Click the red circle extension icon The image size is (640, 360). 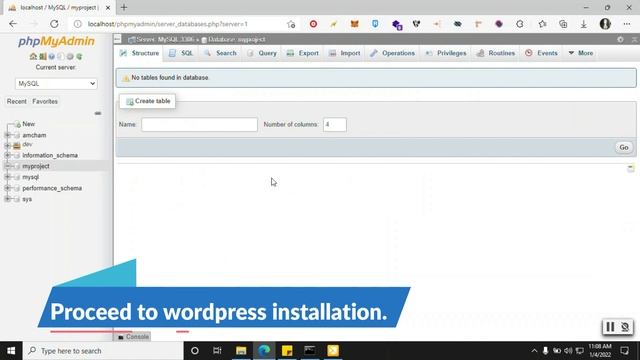coord(313,24)
